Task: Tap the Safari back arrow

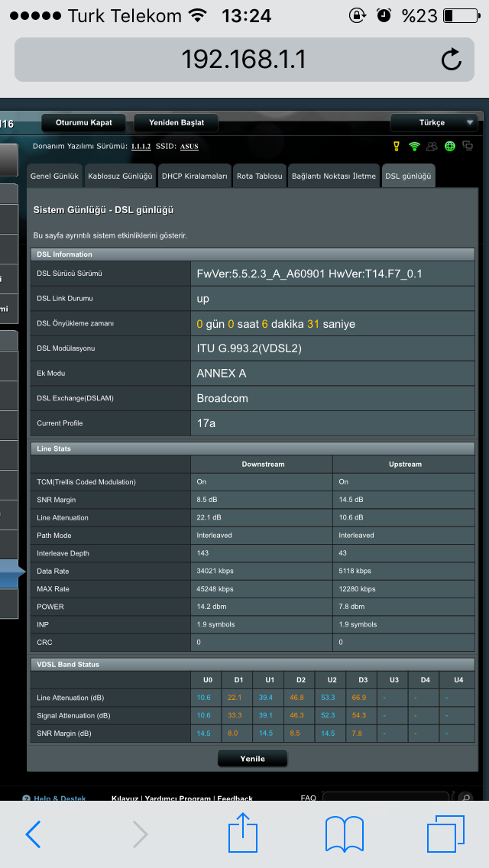Action: click(33, 834)
